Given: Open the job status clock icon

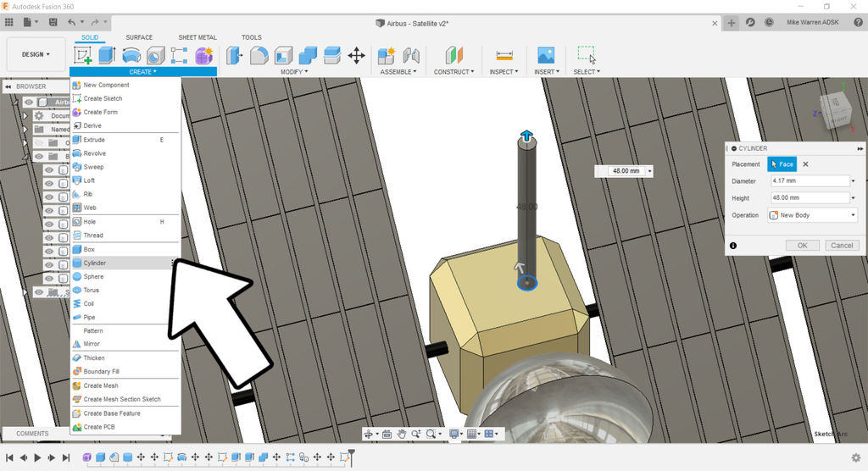Looking at the screenshot, I should click(769, 22).
